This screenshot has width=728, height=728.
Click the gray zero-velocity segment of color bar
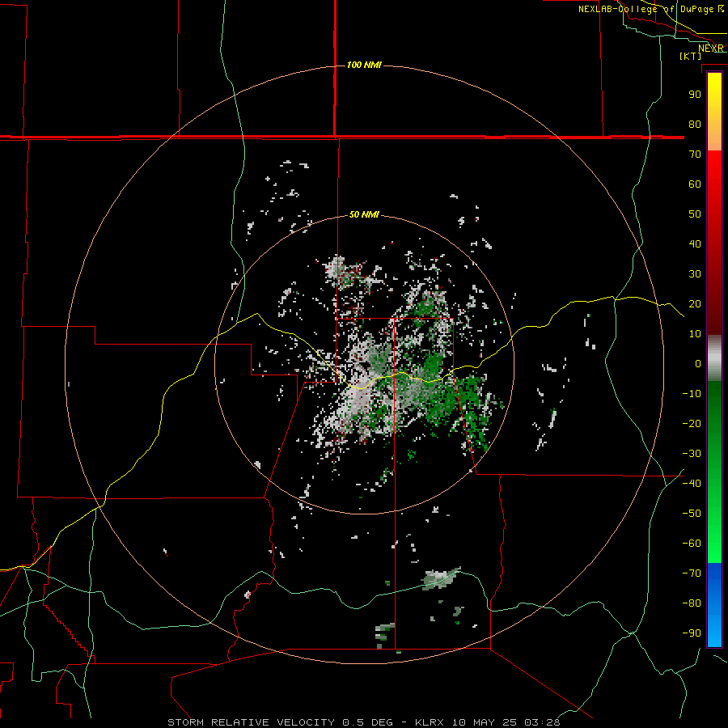click(714, 358)
